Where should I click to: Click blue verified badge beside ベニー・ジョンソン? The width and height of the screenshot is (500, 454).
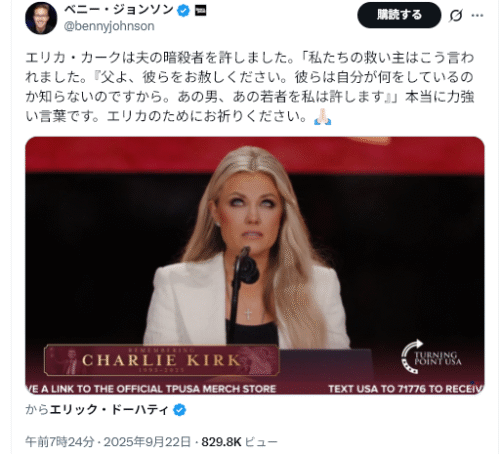tap(183, 11)
